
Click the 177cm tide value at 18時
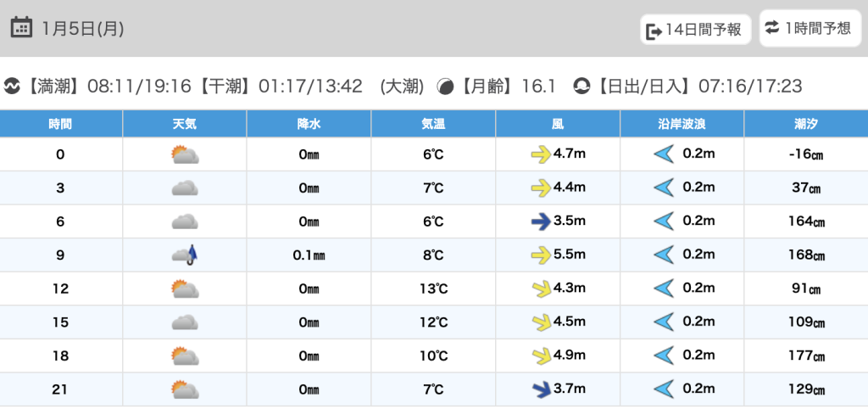pos(806,356)
